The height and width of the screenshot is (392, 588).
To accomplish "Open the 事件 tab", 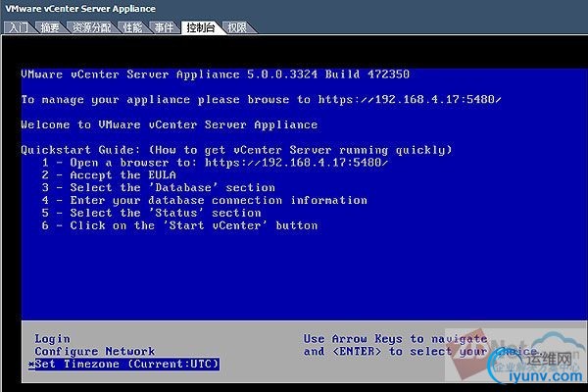I will pos(164,27).
